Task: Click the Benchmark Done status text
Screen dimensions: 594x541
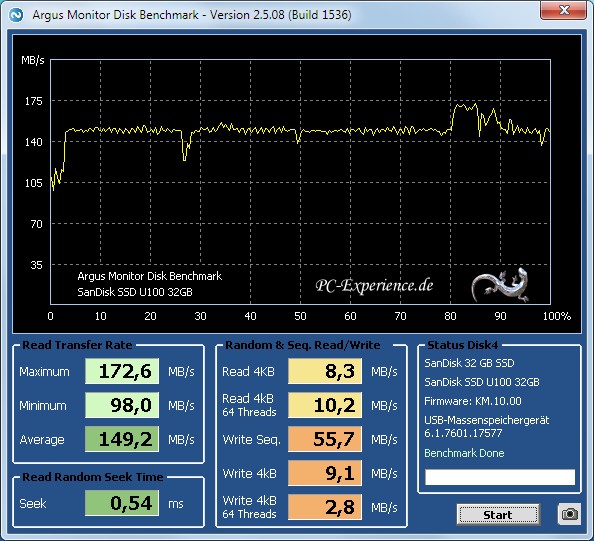Action: pos(464,453)
